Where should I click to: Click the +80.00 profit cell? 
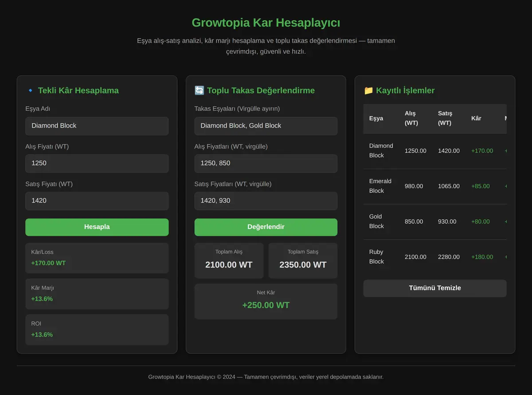481,221
